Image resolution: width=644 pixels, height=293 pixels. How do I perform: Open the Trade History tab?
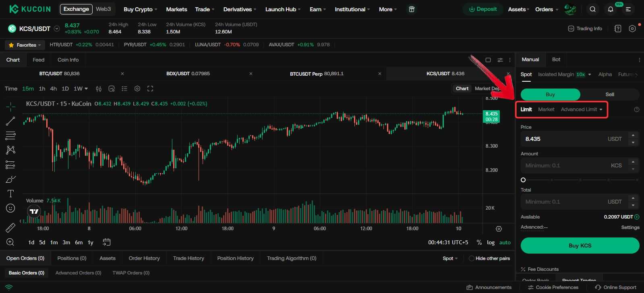click(188, 258)
